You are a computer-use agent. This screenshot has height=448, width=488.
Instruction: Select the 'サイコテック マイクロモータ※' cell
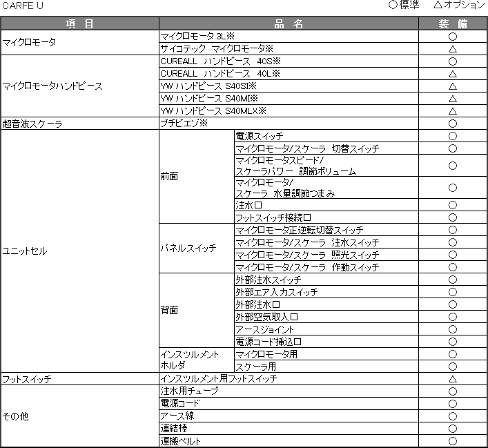[289, 49]
